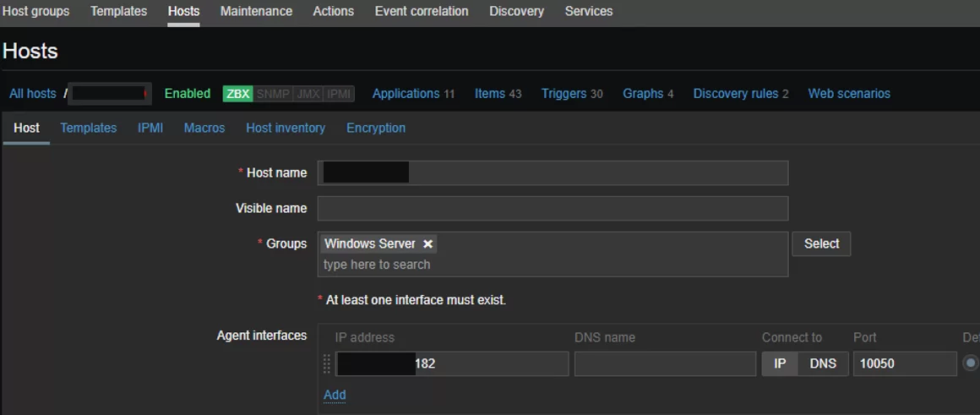Viewport: 980px width, 415px height.
Task: Click the Port field showing 10050
Action: pos(904,363)
